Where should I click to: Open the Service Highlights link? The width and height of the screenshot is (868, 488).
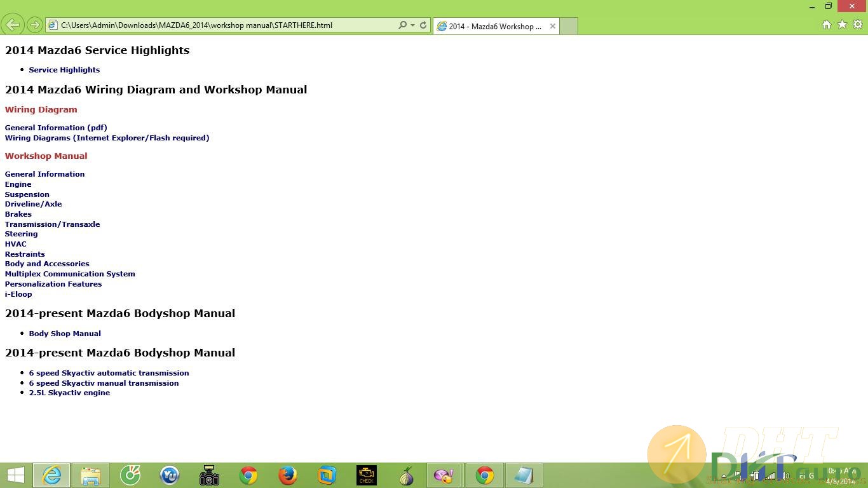click(x=64, y=70)
